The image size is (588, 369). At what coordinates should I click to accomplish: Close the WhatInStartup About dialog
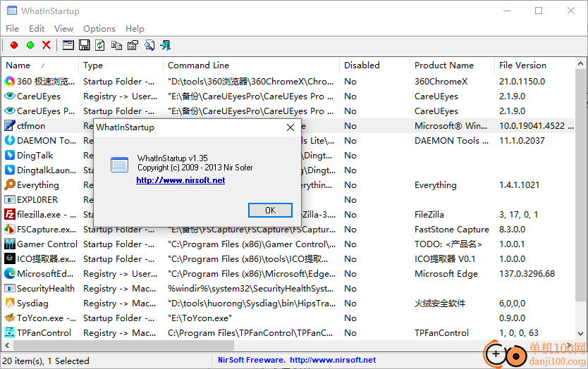(290, 127)
